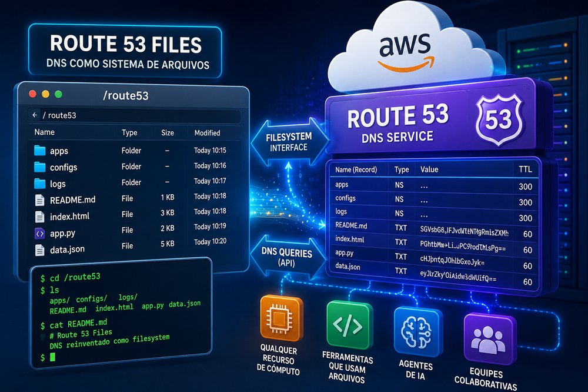This screenshot has height=392, width=588.
Task: Click the 5 KB size of data.json
Action: pos(168,244)
